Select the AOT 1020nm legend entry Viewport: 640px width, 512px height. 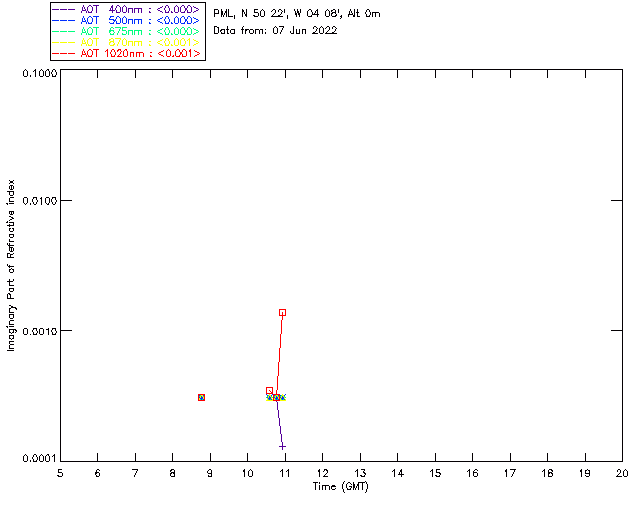click(x=126, y=53)
